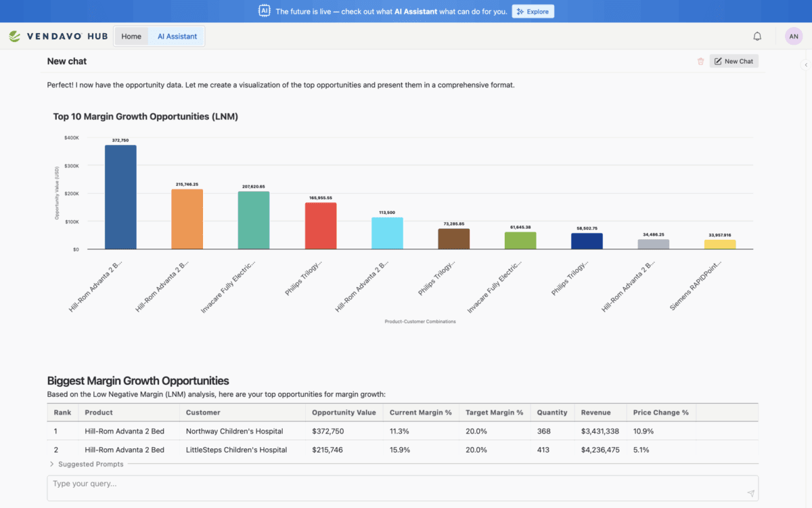Switch to the Home tab
This screenshot has height=508, width=812.
pyautogui.click(x=131, y=37)
